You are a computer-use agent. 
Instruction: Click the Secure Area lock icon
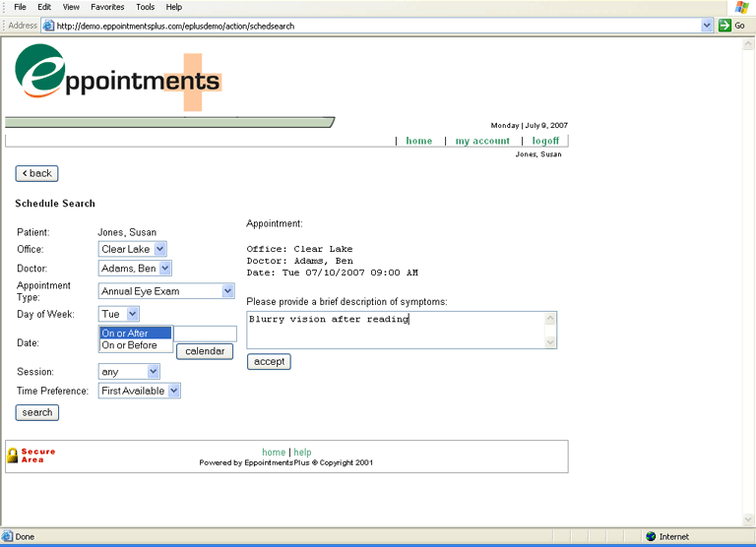click(13, 456)
